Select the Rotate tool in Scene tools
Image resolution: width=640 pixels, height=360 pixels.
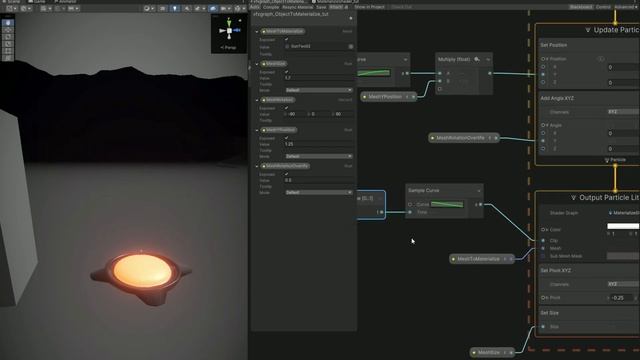pyautogui.click(x=8, y=37)
